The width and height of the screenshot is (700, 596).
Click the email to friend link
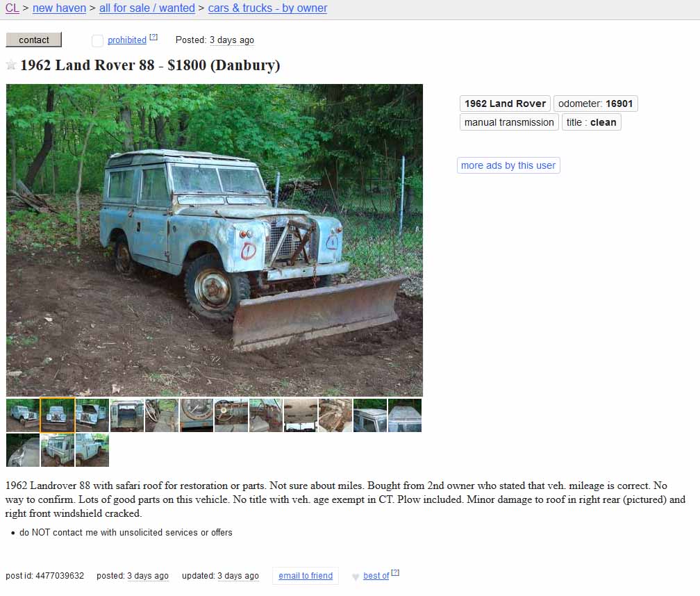click(x=306, y=576)
